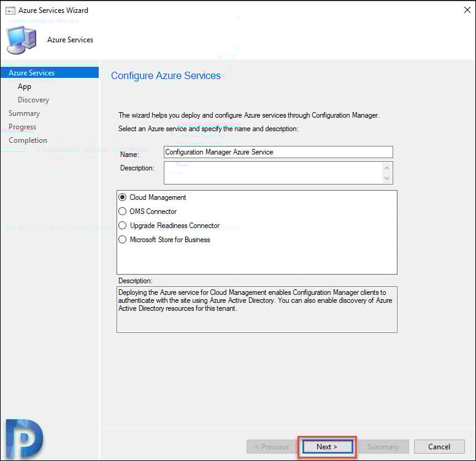The height and width of the screenshot is (461, 476).
Task: Choose Upgrade Readiness Connector option
Action: [122, 226]
